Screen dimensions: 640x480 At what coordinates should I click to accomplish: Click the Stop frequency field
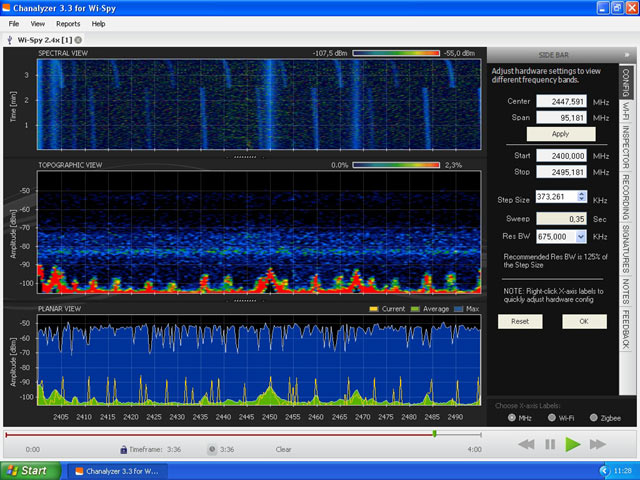coord(561,172)
